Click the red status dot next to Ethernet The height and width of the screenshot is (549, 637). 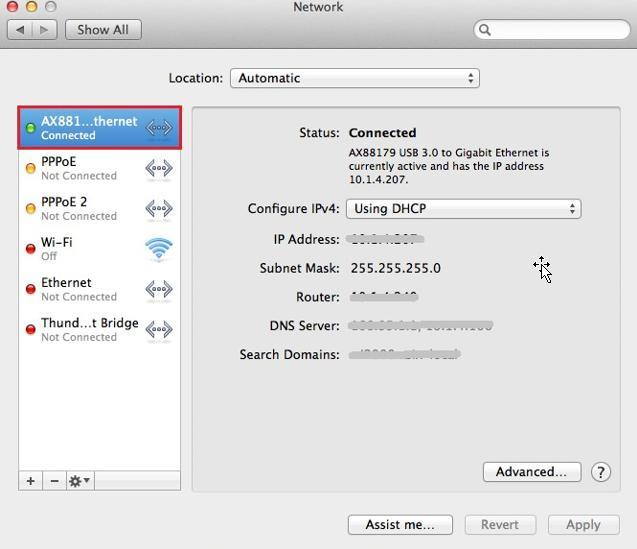(x=30, y=289)
